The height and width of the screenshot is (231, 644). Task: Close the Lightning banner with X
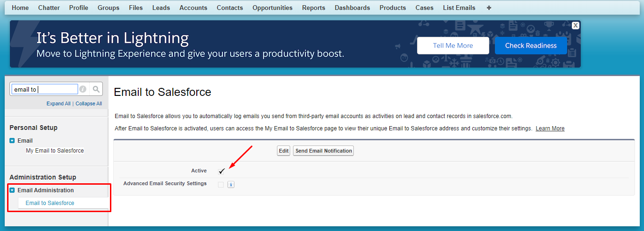coord(576,26)
